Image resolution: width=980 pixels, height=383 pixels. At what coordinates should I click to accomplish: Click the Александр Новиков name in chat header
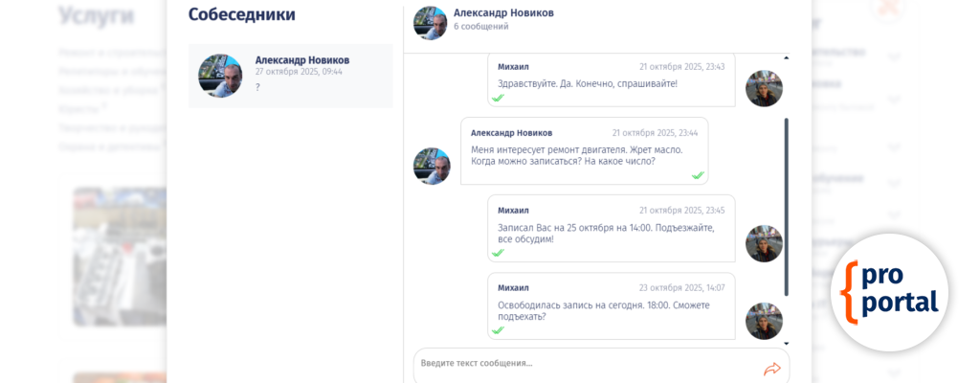[503, 12]
